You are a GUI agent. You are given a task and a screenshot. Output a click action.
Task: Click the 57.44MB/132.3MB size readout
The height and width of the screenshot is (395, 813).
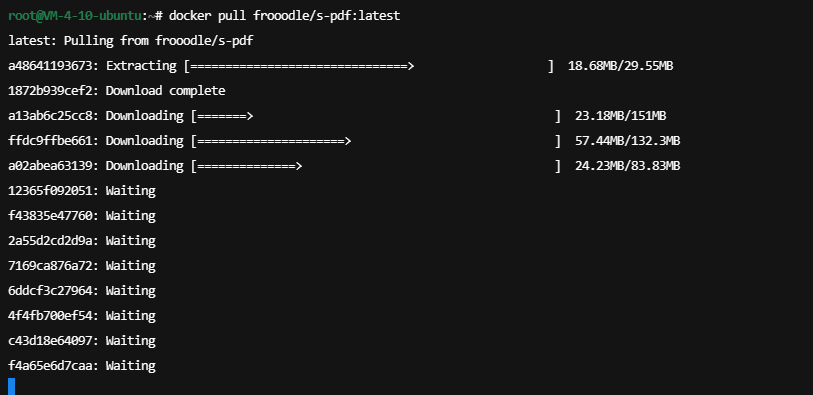point(627,140)
